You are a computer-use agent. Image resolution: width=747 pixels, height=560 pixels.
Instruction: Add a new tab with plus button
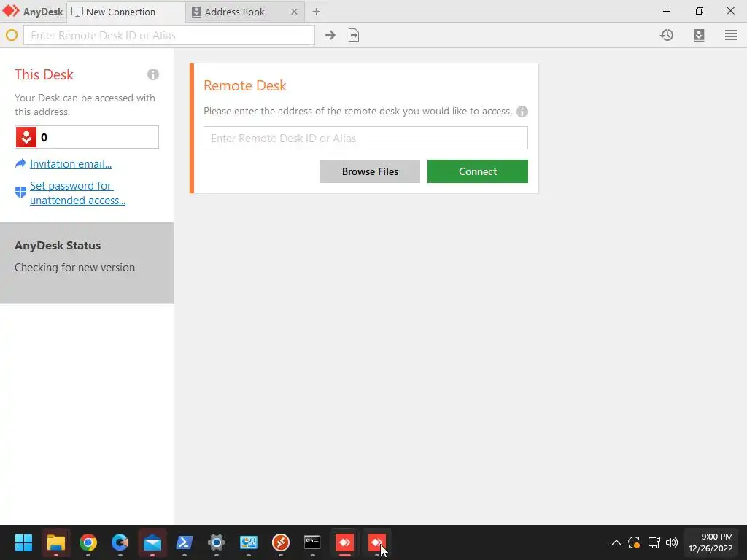point(317,12)
